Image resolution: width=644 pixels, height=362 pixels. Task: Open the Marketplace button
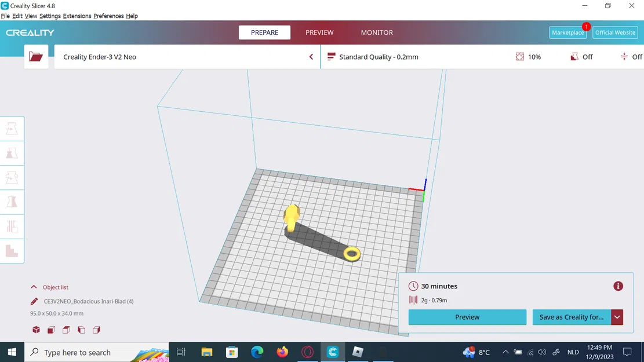click(x=568, y=32)
